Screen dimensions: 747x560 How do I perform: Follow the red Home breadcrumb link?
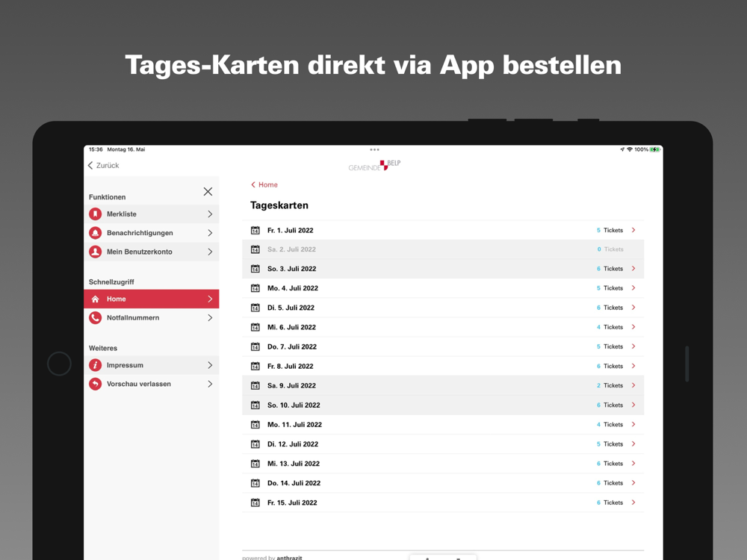(264, 184)
